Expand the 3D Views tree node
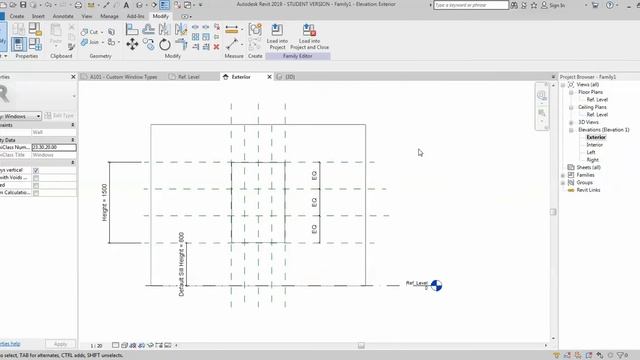640x360 pixels. pos(571,122)
